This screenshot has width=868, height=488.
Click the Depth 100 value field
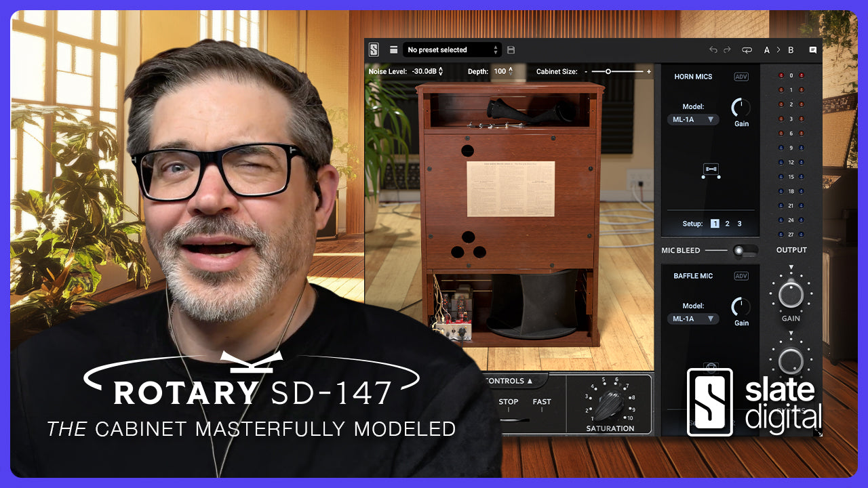(x=500, y=71)
